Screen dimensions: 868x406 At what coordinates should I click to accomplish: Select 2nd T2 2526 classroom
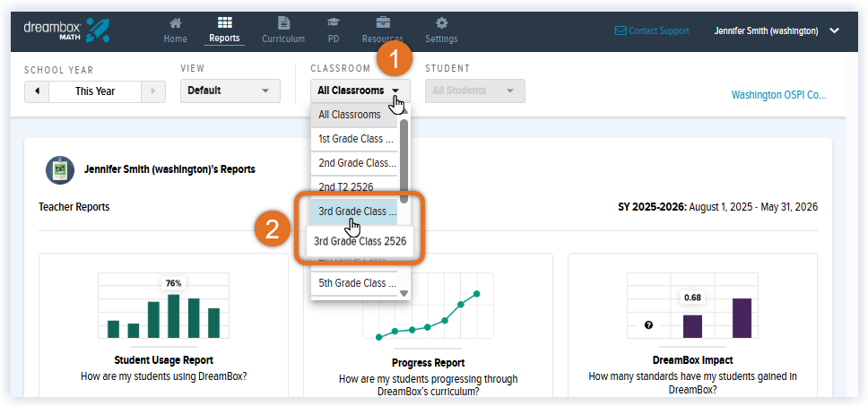(x=353, y=187)
